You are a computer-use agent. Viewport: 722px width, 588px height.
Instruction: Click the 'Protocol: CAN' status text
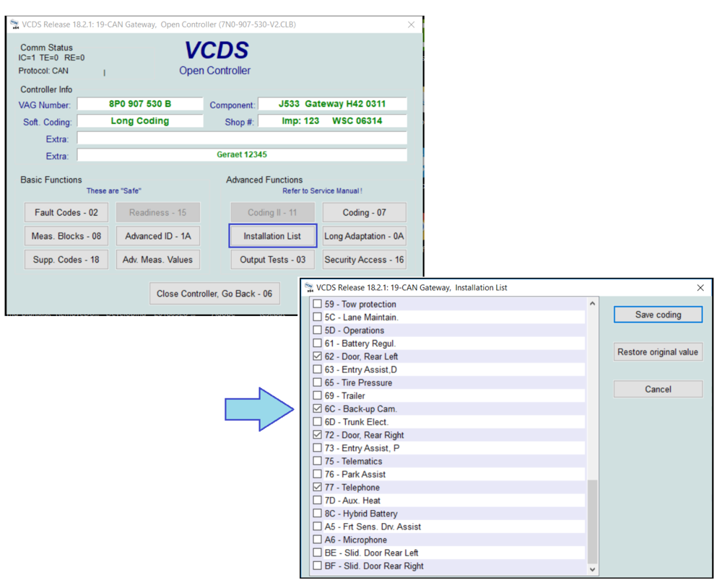coord(43,71)
